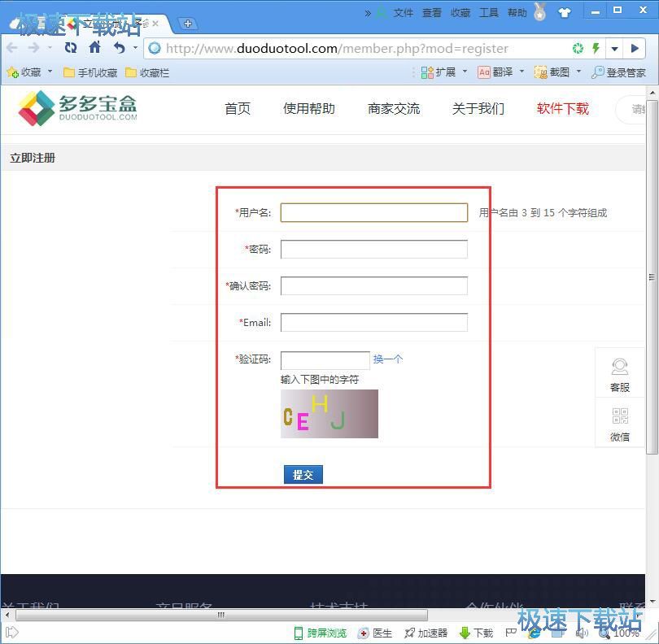The image size is (659, 644).
Task: Open the address bar history dropdown
Action: tap(614, 49)
